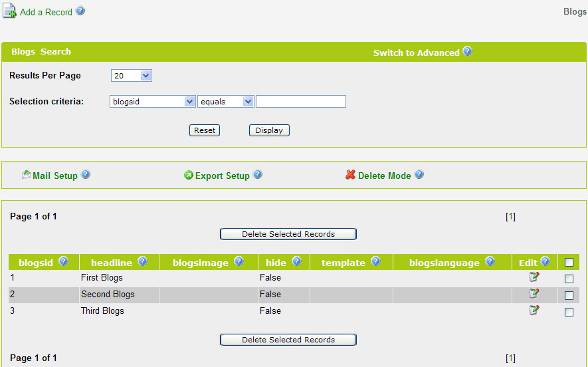
Task: Check the box for Third Blogs row
Action: pyautogui.click(x=569, y=312)
